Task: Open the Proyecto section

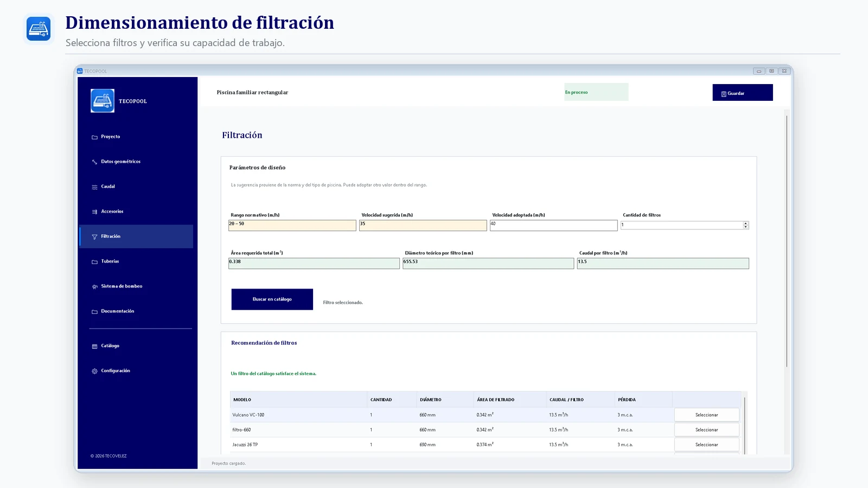Action: click(136, 137)
